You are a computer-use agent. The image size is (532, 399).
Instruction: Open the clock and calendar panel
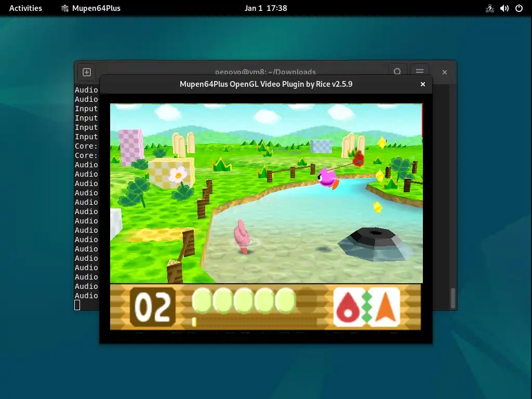265,8
